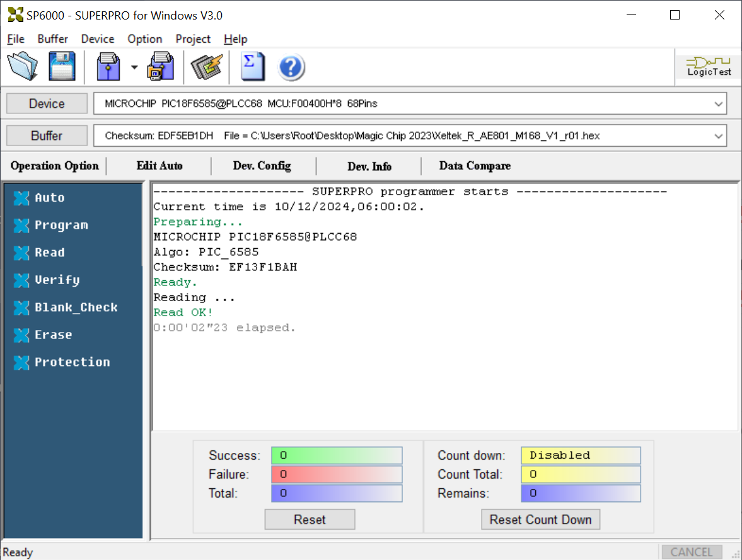
Task: Click the 'Preparing...' log line
Action: click(198, 222)
